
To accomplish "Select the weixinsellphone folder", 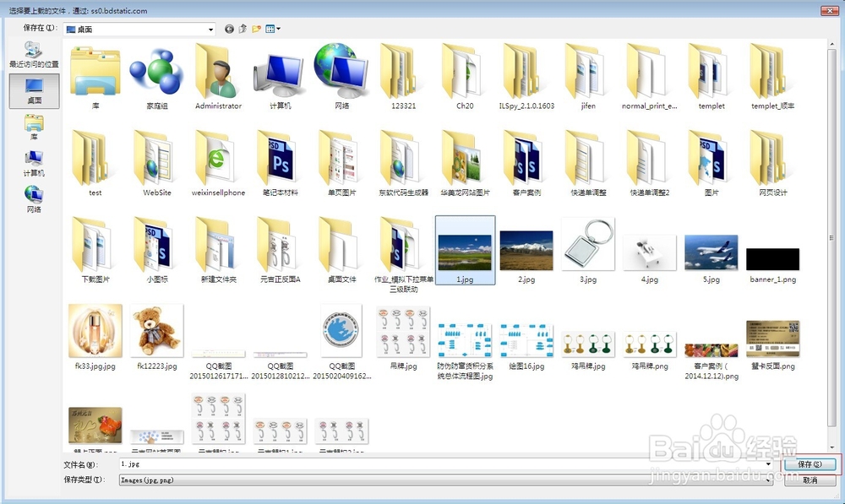I will click(218, 165).
